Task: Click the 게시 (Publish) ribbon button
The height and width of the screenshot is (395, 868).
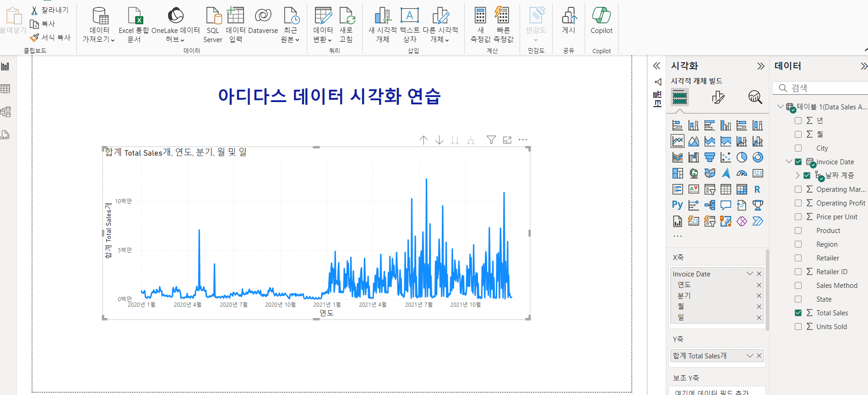Action: pos(569,21)
